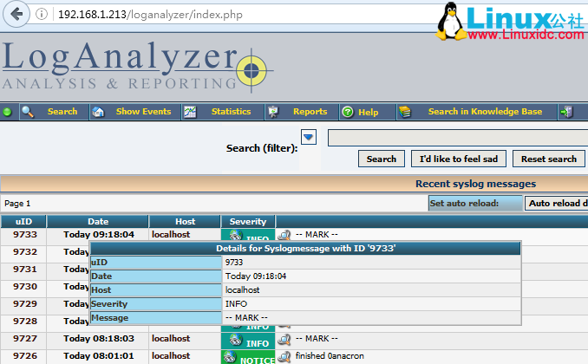
Task: Click the INFO severity badge of row 9727
Action: 248,341
